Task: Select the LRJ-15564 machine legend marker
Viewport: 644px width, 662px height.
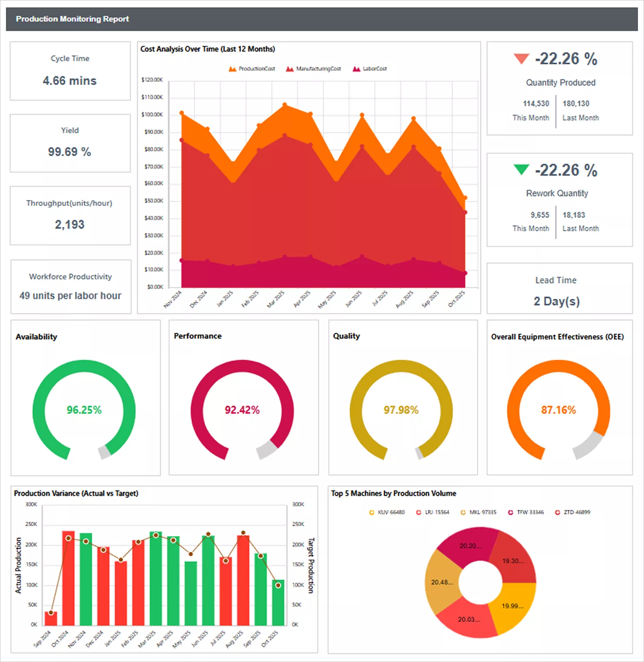Action: pos(419,512)
